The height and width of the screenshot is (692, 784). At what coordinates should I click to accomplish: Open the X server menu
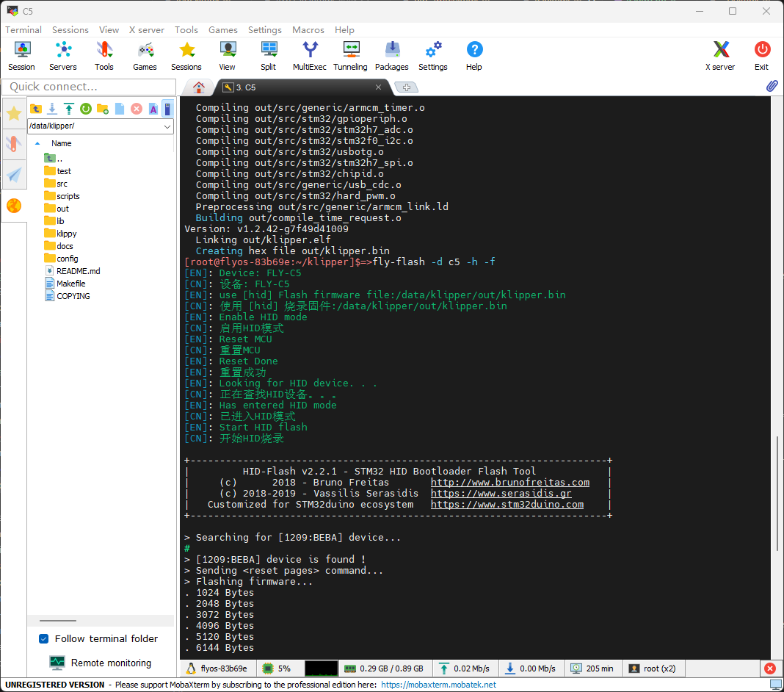tap(147, 29)
